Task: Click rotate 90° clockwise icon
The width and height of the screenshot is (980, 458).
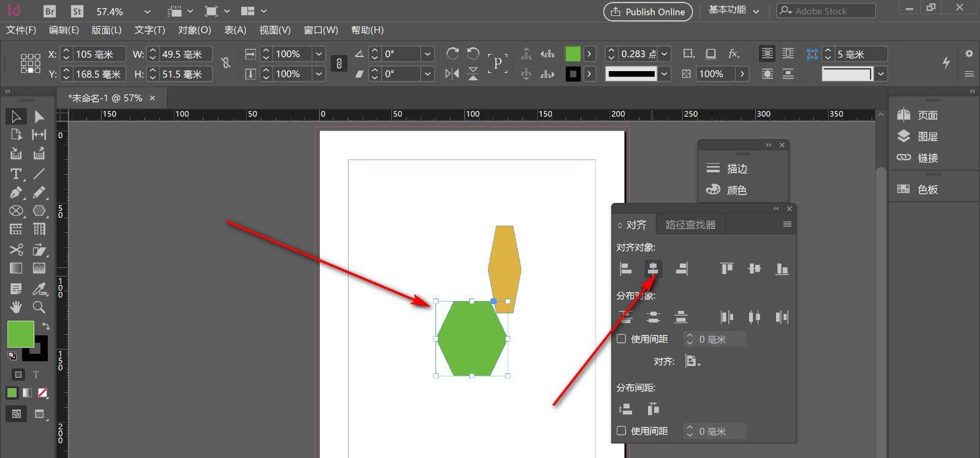Action: tap(453, 54)
